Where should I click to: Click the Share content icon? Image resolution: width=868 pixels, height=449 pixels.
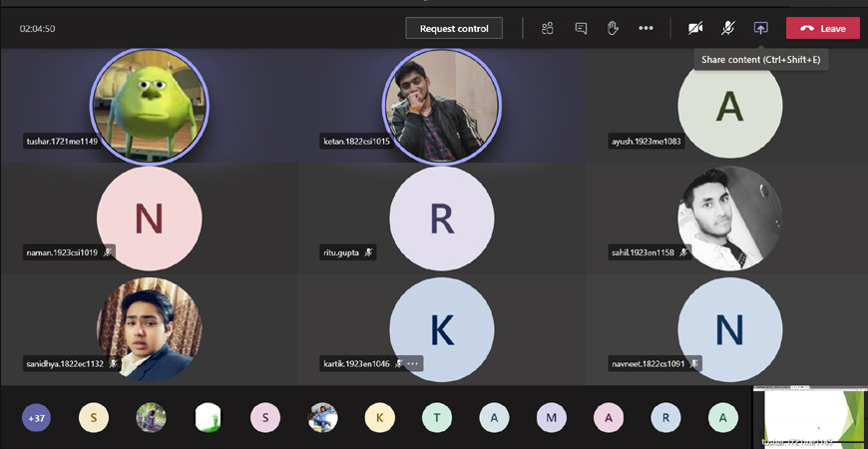760,28
